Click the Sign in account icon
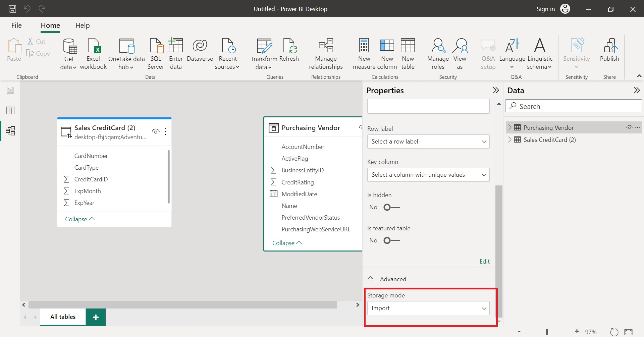Viewport: 644px width, 337px height. [x=565, y=9]
